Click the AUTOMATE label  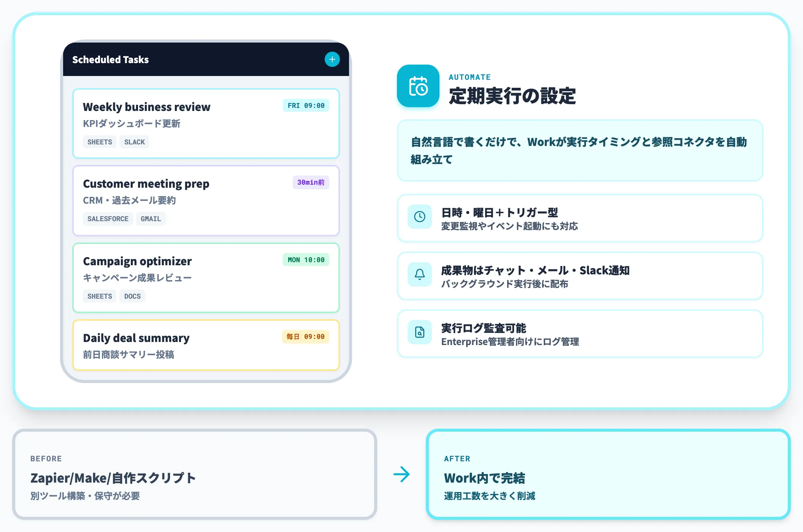(470, 77)
